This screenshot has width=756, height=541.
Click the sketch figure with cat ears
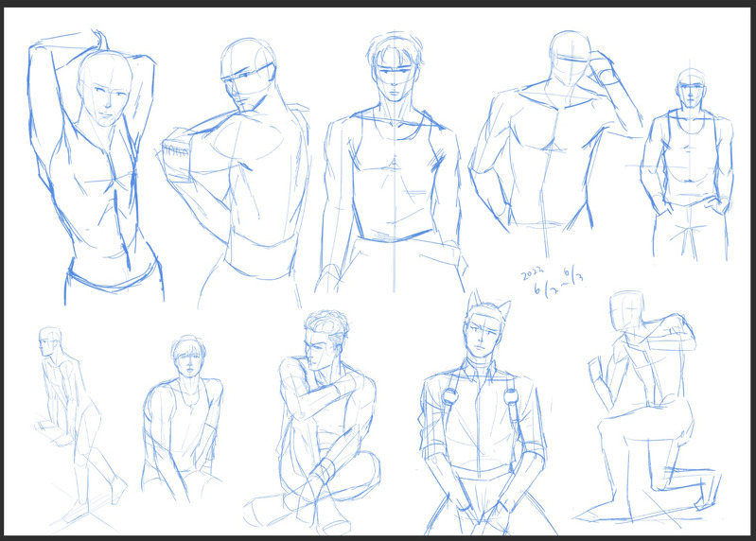487,413
